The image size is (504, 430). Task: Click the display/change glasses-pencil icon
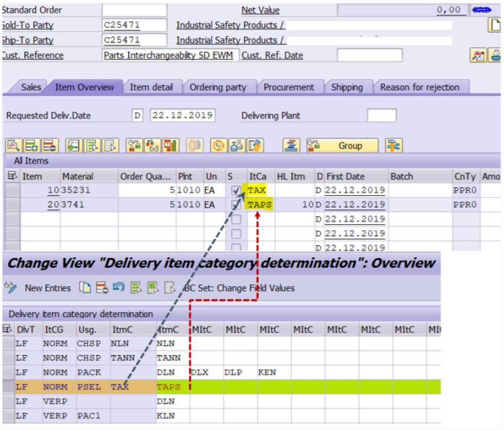[11, 288]
